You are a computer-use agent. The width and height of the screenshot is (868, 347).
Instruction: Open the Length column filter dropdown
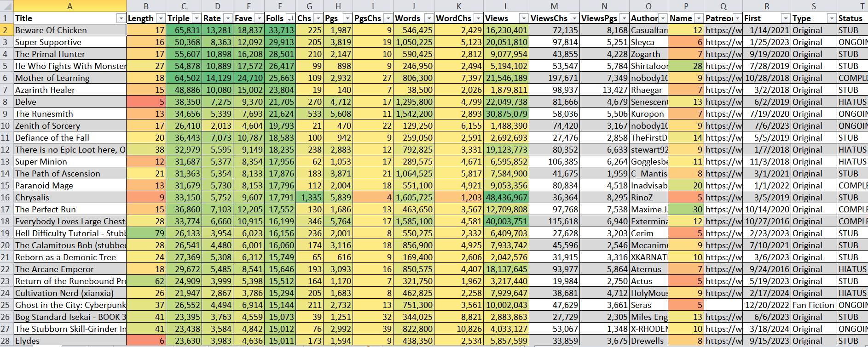[x=161, y=18]
